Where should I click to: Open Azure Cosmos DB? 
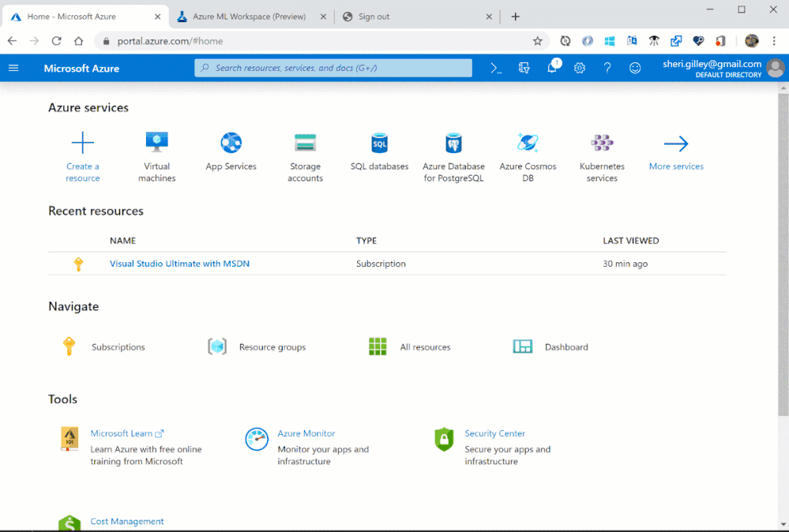coord(528,144)
